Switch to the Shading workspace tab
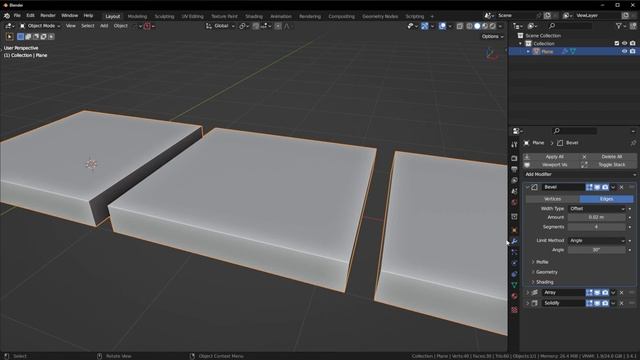 [254, 16]
